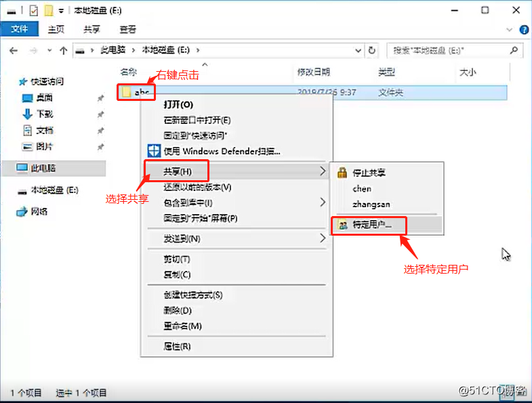The width and height of the screenshot is (532, 403).
Task: Choose 复制(C) from the context menu
Action: click(x=177, y=275)
